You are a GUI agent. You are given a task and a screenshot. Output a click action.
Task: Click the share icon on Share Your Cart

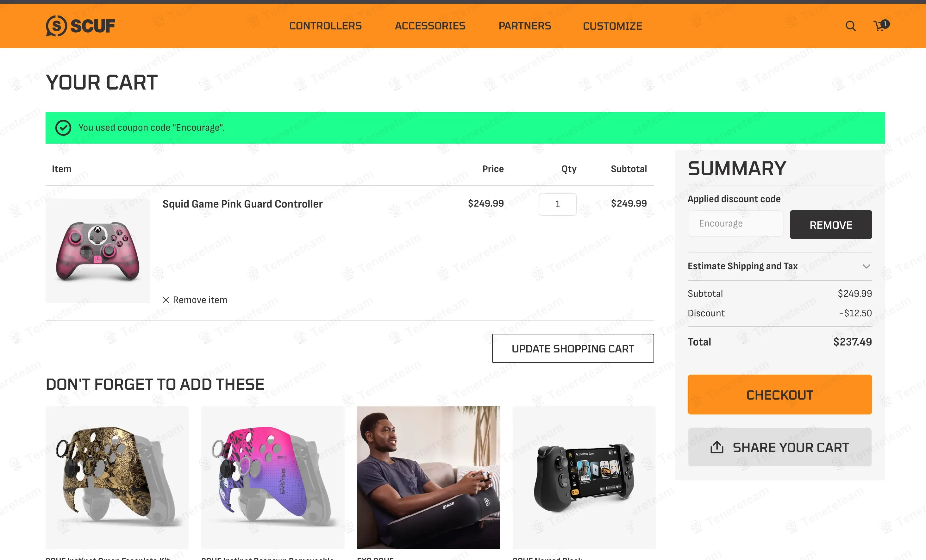717,447
